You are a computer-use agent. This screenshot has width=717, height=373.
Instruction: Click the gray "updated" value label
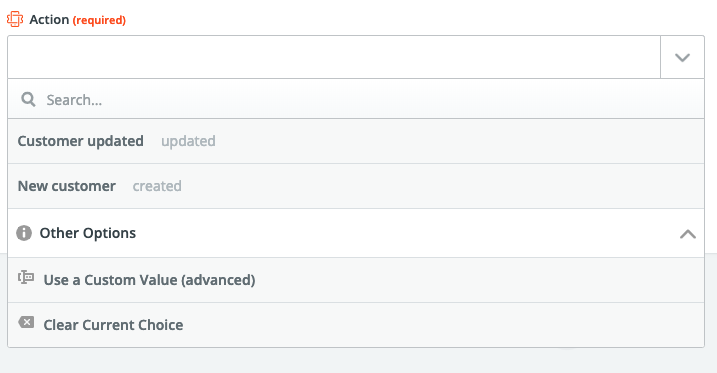(x=188, y=141)
